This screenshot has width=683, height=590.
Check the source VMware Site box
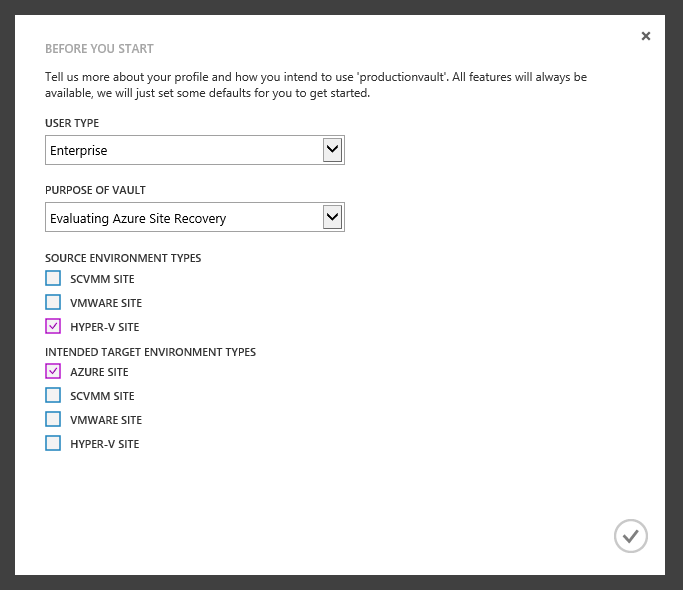53,302
